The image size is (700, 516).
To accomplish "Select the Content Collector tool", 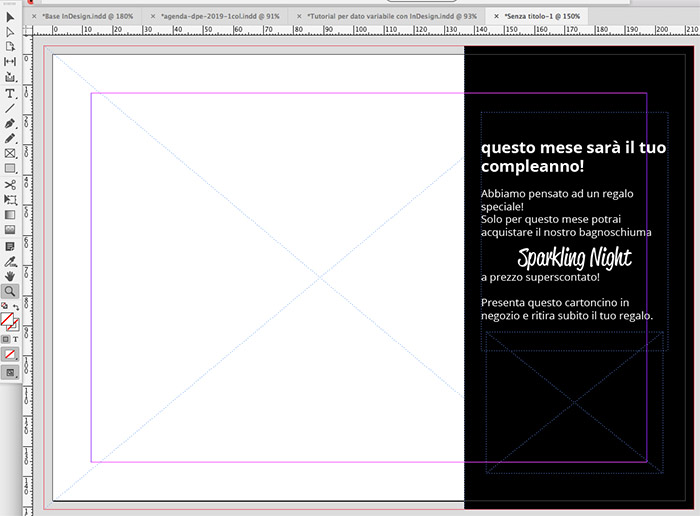I will click(x=10, y=77).
